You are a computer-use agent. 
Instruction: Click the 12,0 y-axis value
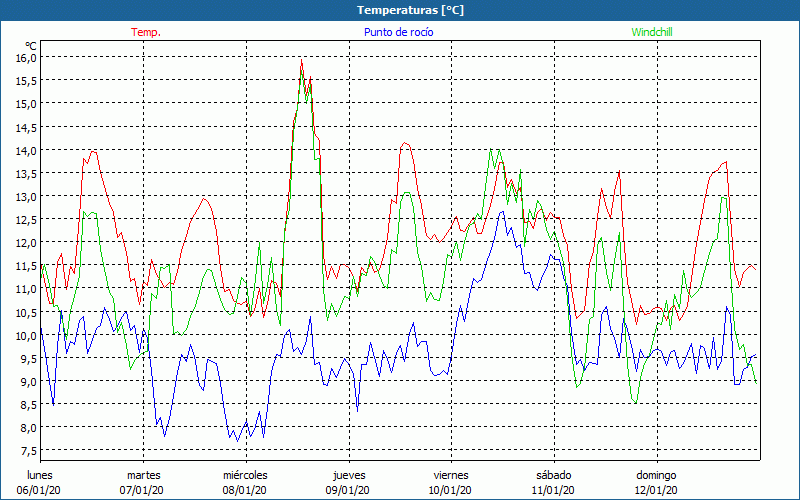click(26, 242)
